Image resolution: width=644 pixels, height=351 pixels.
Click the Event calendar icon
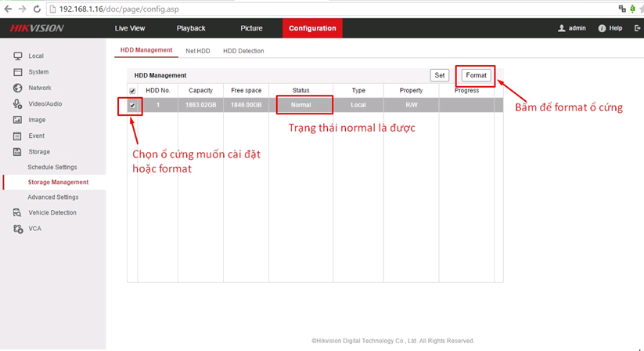click(x=17, y=136)
